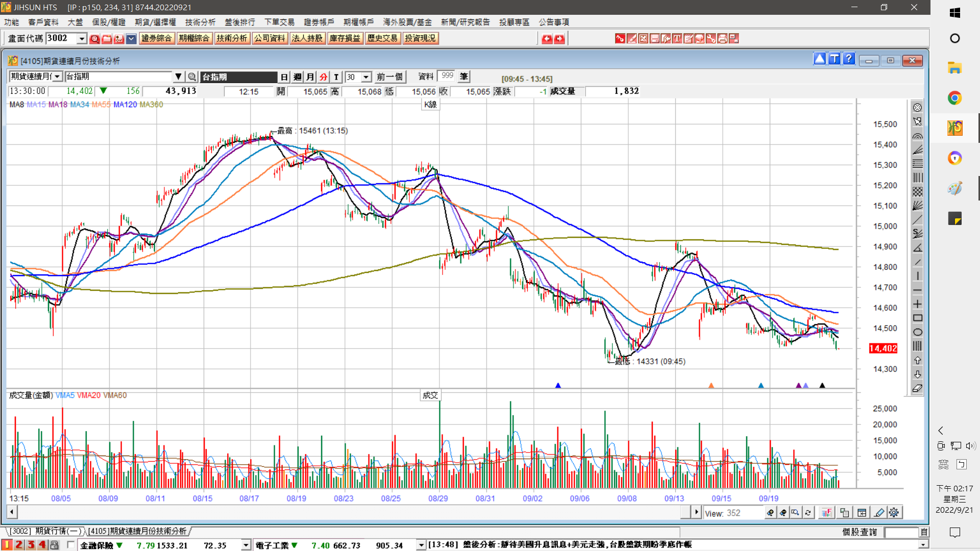Toggle the 日 daily period button
The image size is (980, 551).
(x=284, y=77)
